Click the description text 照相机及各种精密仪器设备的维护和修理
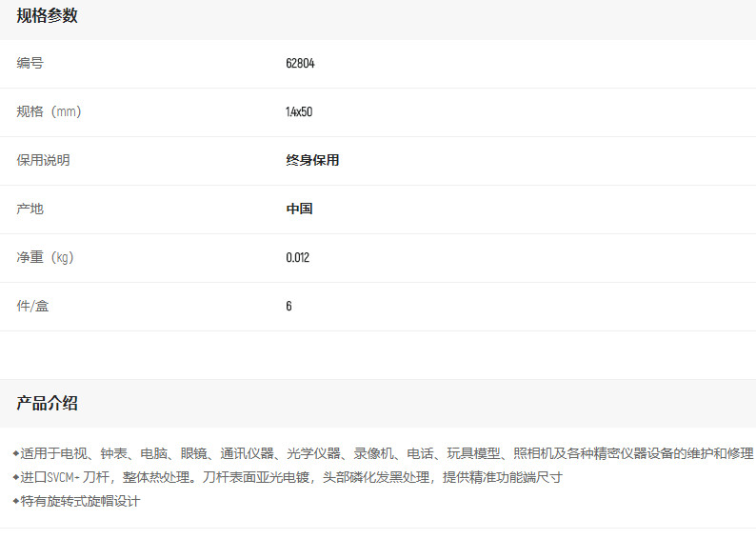 (633, 453)
